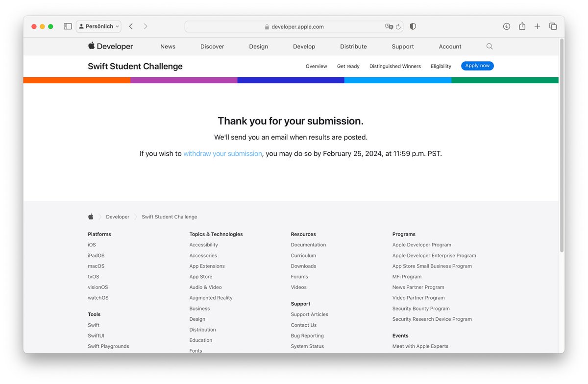Click Developer in the breadcrumb
This screenshot has height=384, width=588.
118,217
